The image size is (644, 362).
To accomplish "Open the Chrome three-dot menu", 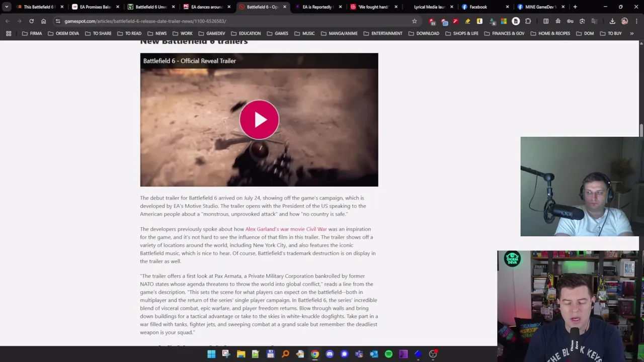I will point(636,21).
